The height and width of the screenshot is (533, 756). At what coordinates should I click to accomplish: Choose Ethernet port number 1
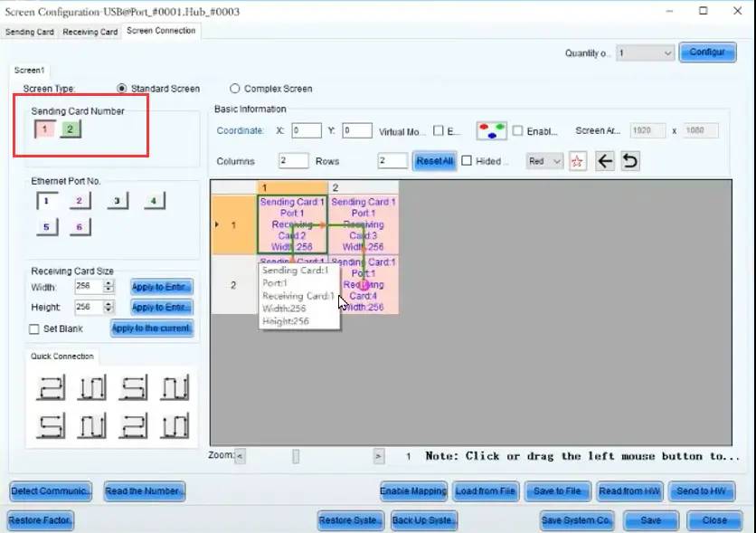(47, 201)
